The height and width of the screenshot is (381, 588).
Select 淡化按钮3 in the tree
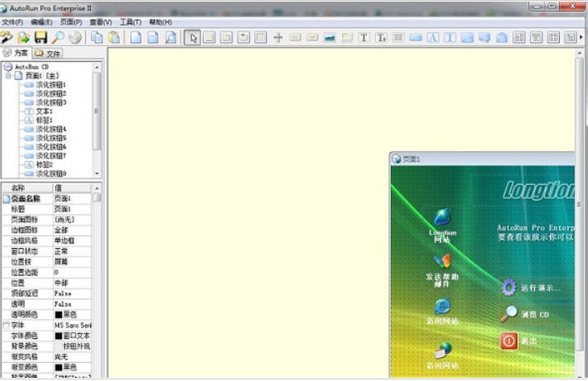[x=51, y=102]
